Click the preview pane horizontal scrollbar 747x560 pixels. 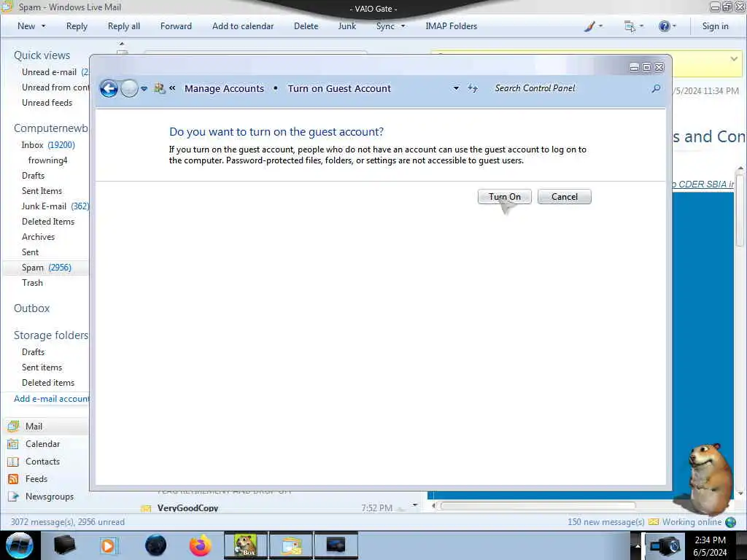pos(538,506)
